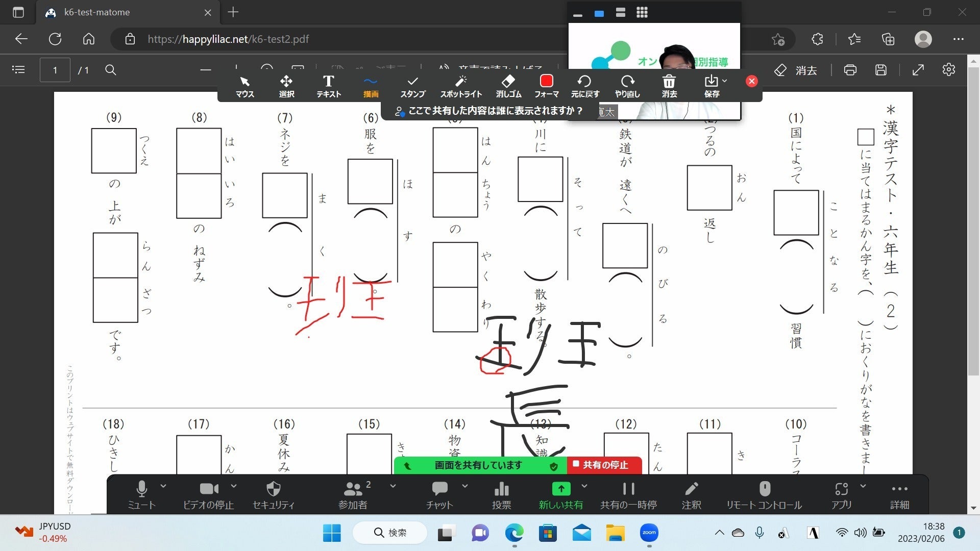Show hidden system tray icons
This screenshot has width=980, height=551.
click(719, 533)
